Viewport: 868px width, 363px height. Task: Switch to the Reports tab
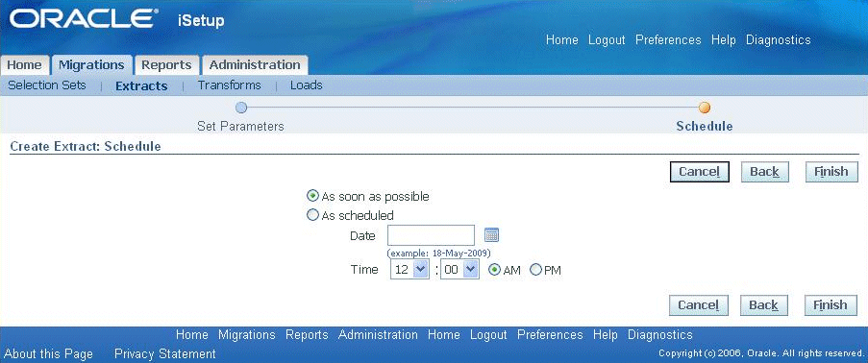pos(166,65)
